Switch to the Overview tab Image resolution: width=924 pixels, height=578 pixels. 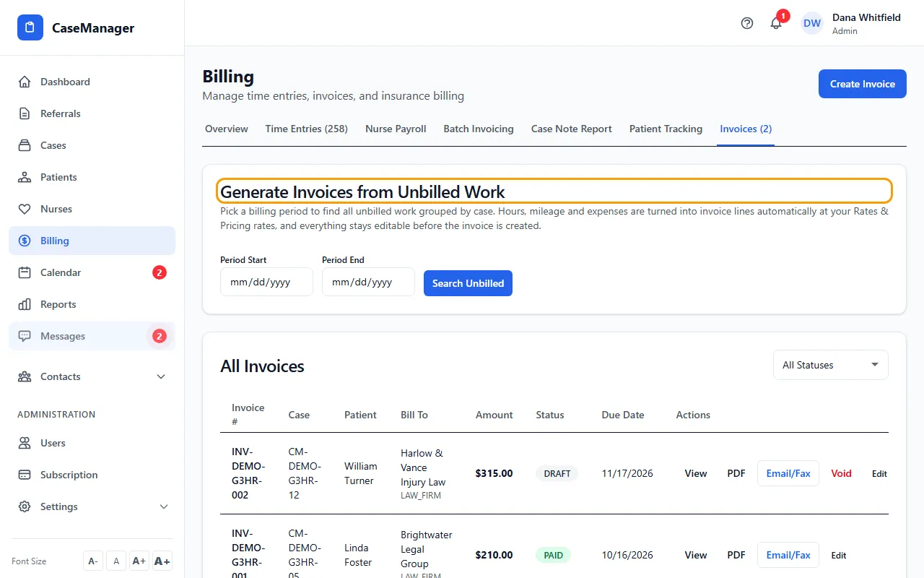[227, 129]
